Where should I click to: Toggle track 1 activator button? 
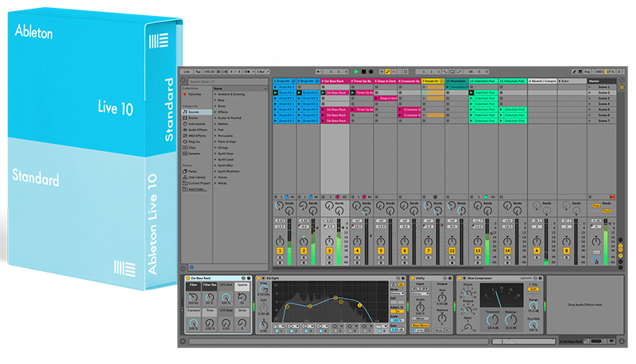coord(280,251)
